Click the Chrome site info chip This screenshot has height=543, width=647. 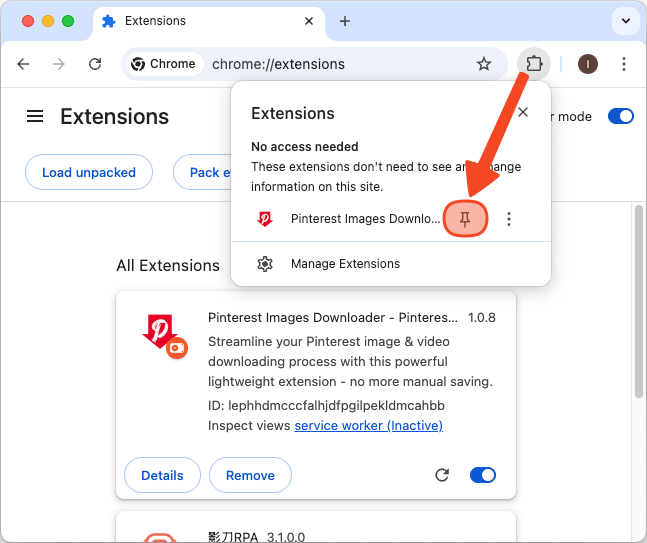[x=164, y=64]
